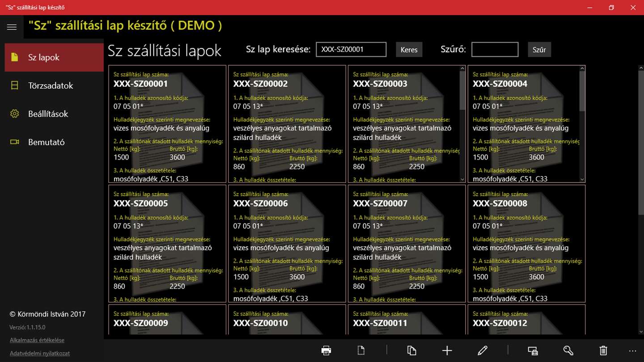Open the Törzsadatok menu item
This screenshot has height=362, width=644.
(54, 85)
